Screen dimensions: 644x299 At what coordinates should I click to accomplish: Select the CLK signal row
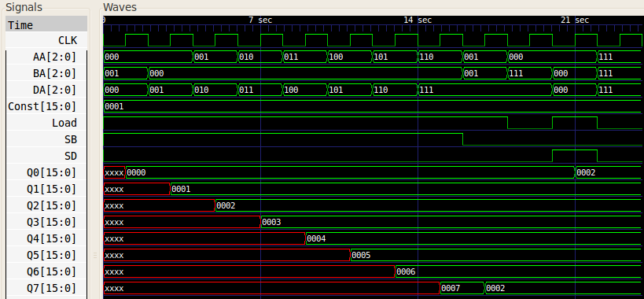tap(46, 40)
